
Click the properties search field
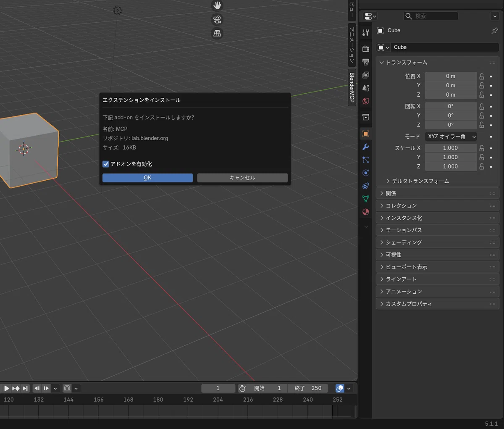click(x=430, y=16)
